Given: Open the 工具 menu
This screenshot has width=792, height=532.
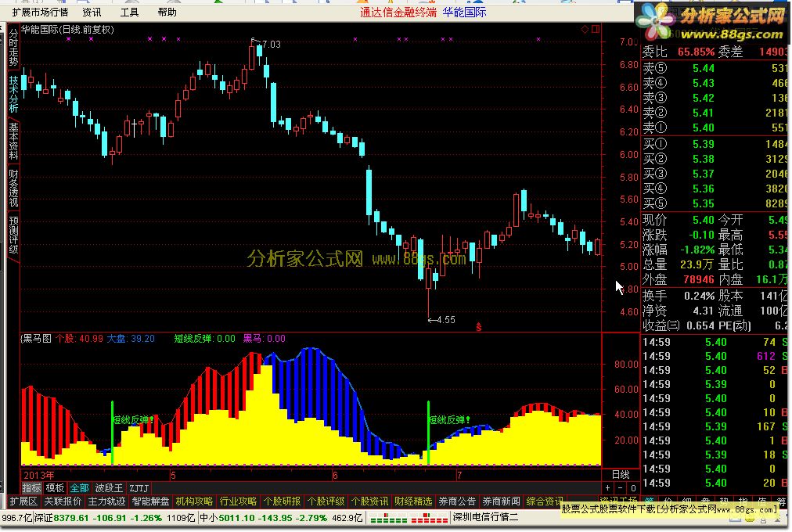Looking at the screenshot, I should coord(129,12).
